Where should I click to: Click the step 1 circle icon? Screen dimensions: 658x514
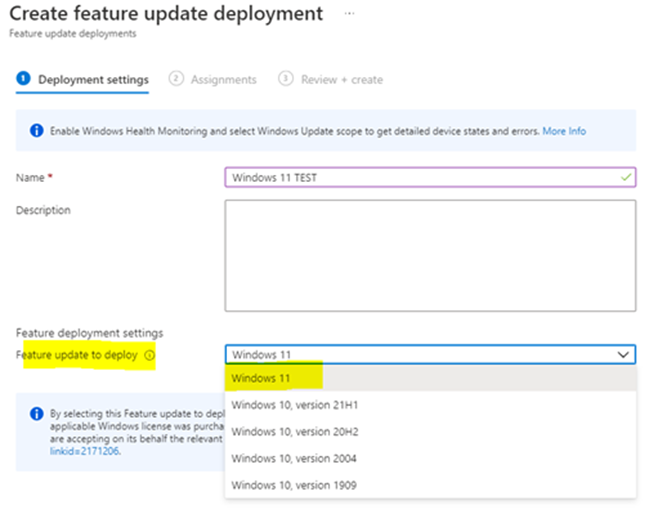click(24, 78)
